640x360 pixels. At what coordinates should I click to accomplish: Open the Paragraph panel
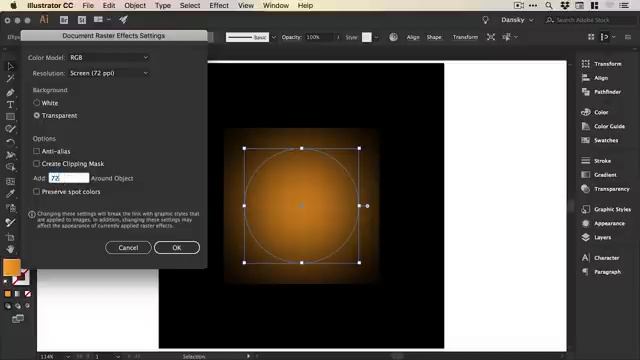tap(601, 272)
